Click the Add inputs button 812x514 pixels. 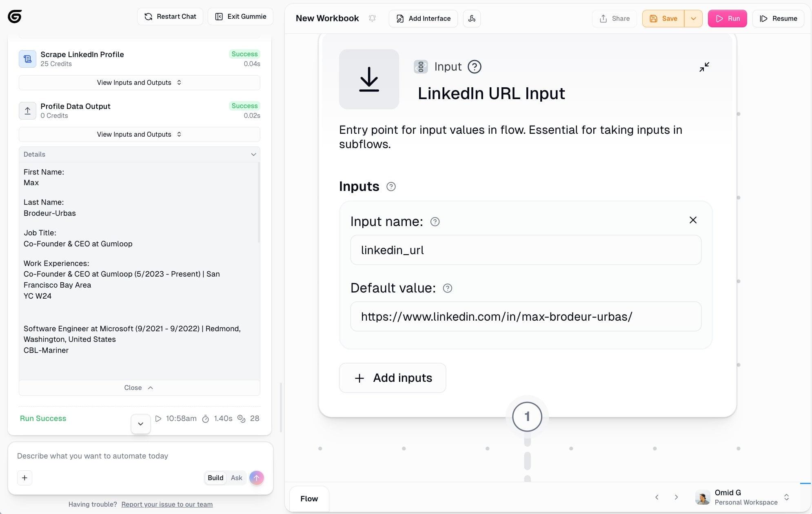coord(392,378)
